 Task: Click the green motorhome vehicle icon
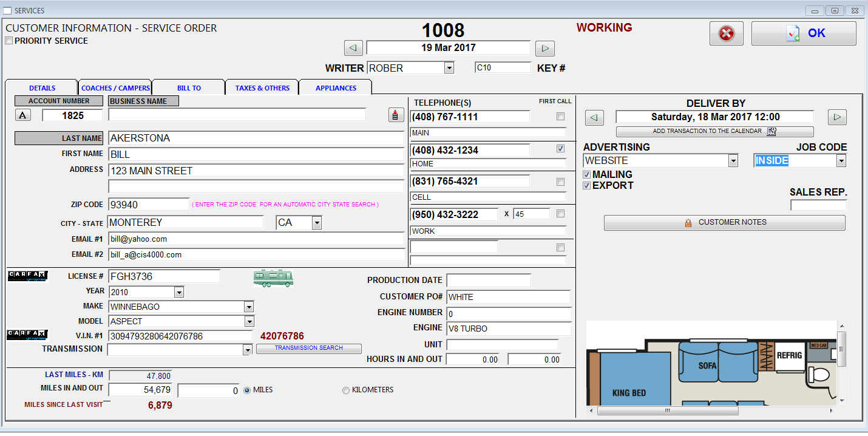[x=273, y=278]
